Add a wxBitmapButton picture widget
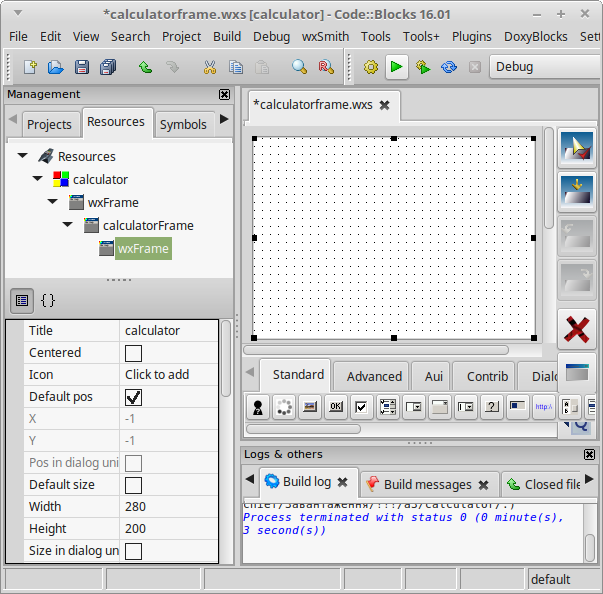603x594 pixels. (310, 407)
